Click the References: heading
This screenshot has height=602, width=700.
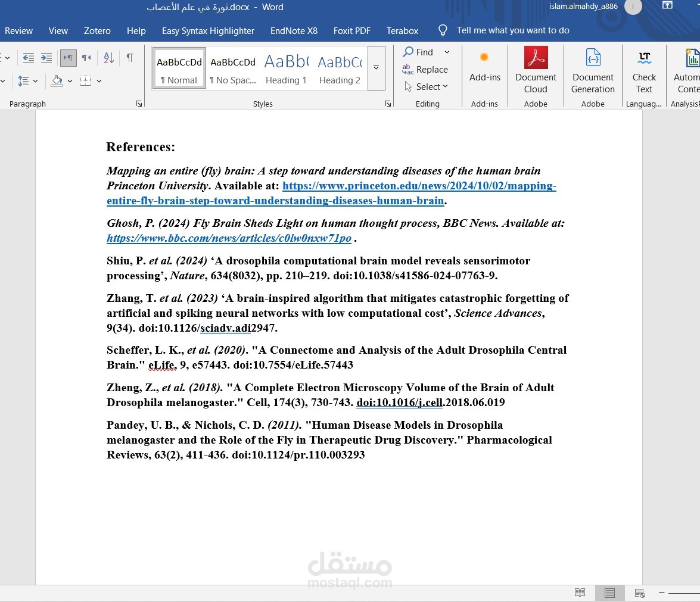pyautogui.click(x=141, y=147)
